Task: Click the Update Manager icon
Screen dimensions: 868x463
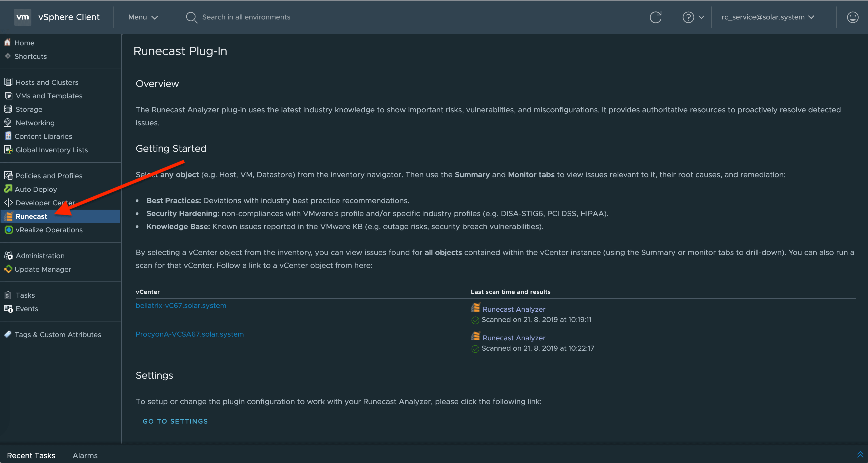Action: [x=8, y=269]
